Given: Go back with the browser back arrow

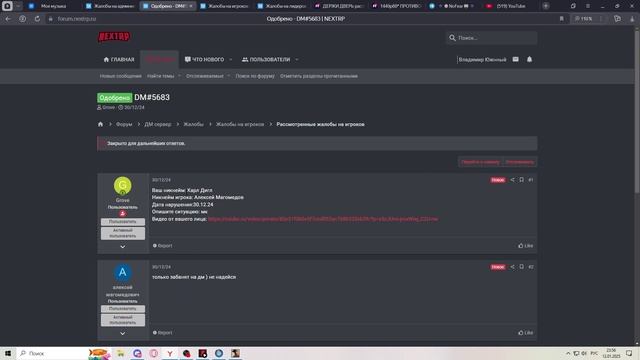Looking at the screenshot, I should [x=8, y=19].
